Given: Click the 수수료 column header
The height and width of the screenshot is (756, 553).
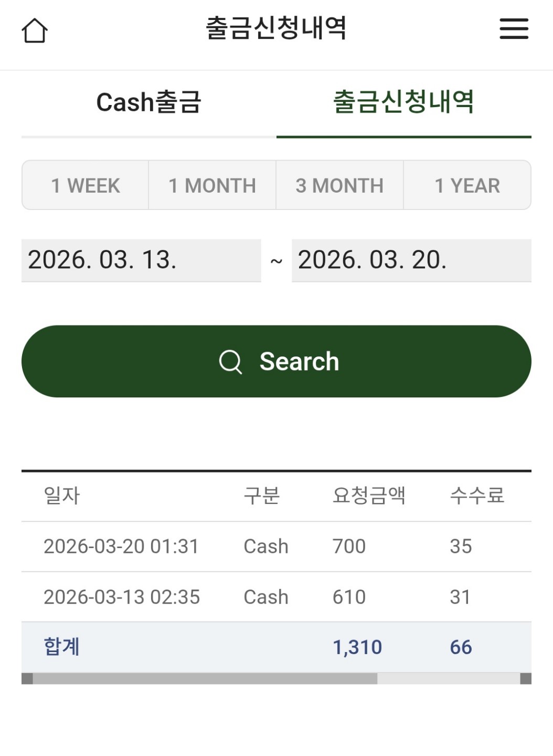Looking at the screenshot, I should [x=477, y=496].
